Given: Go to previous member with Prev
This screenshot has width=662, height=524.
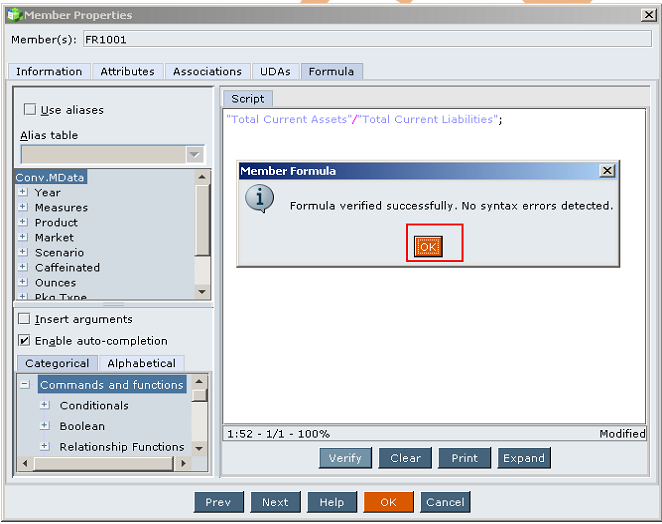Looking at the screenshot, I should click(219, 502).
